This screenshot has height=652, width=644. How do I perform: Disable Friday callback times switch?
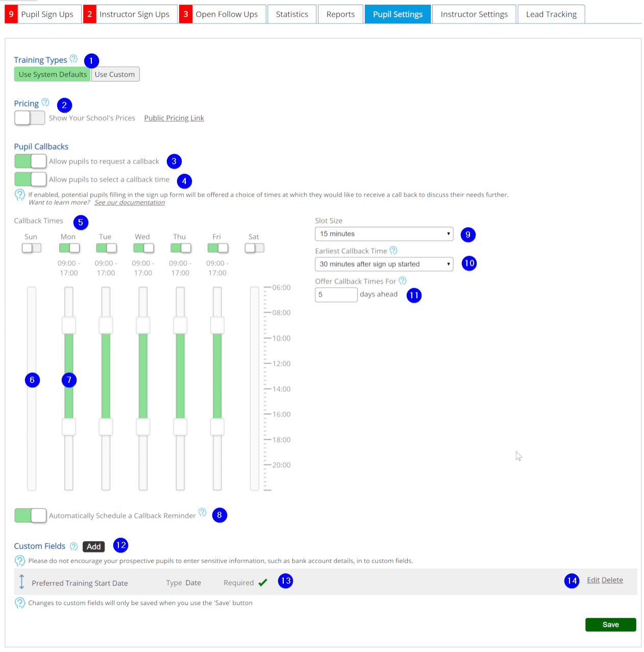pos(218,248)
